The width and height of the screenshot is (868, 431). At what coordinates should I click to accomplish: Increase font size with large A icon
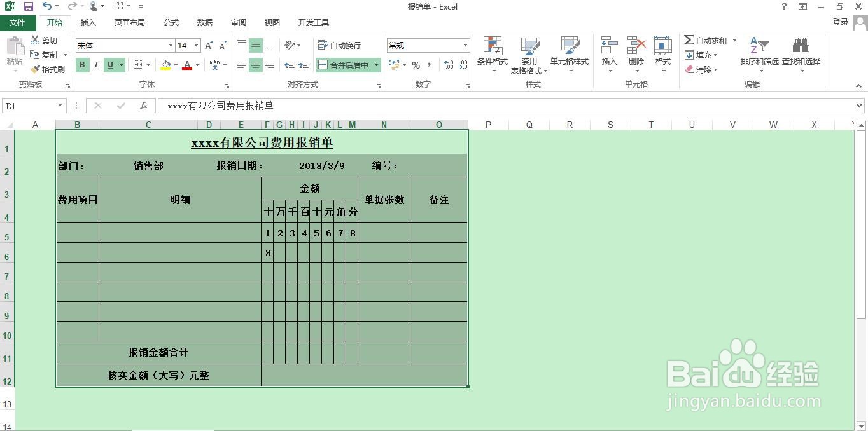209,45
